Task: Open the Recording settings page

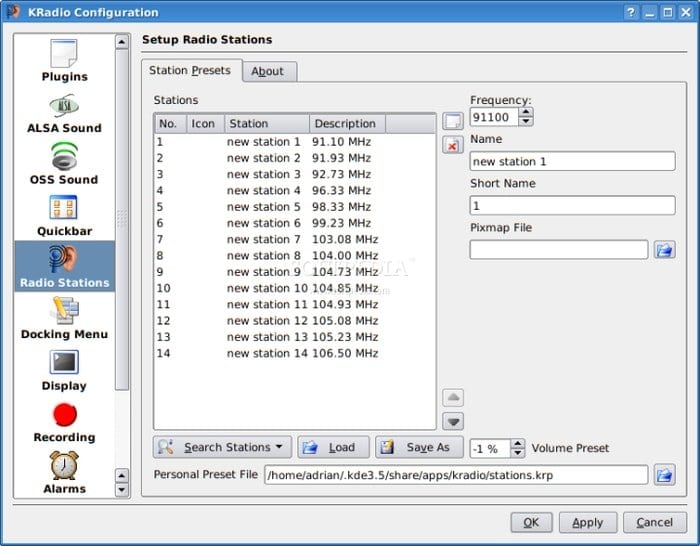Action: pyautogui.click(x=64, y=422)
